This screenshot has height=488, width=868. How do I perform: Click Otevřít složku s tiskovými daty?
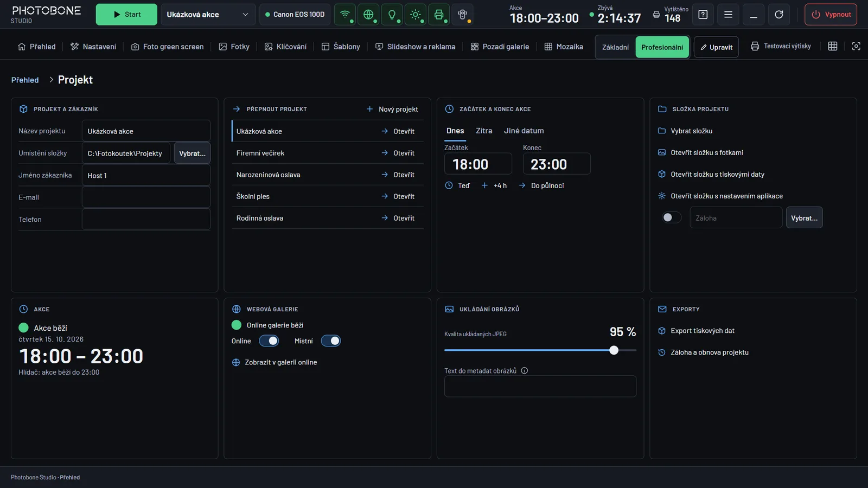click(x=711, y=174)
